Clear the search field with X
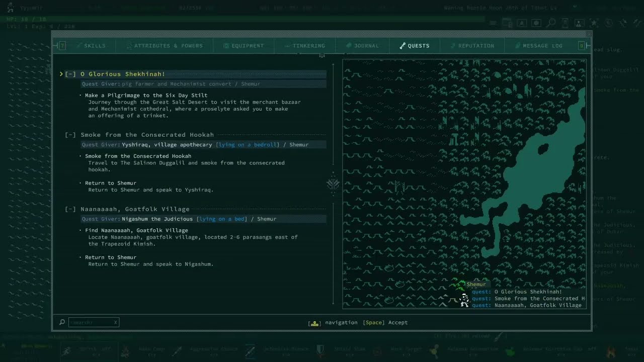 (x=115, y=322)
